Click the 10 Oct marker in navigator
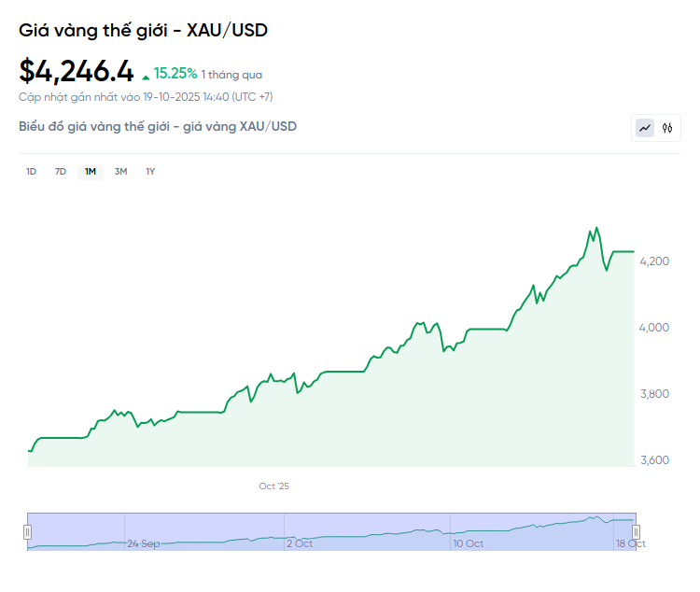 tap(469, 543)
